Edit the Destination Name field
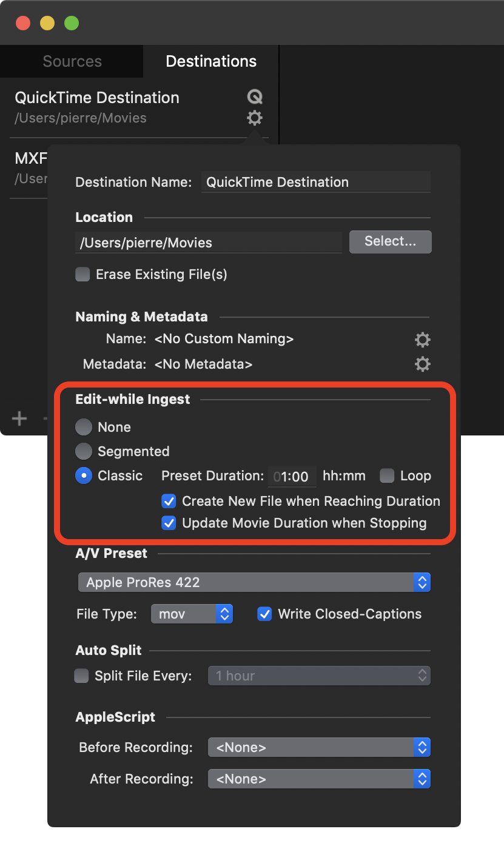 (316, 182)
